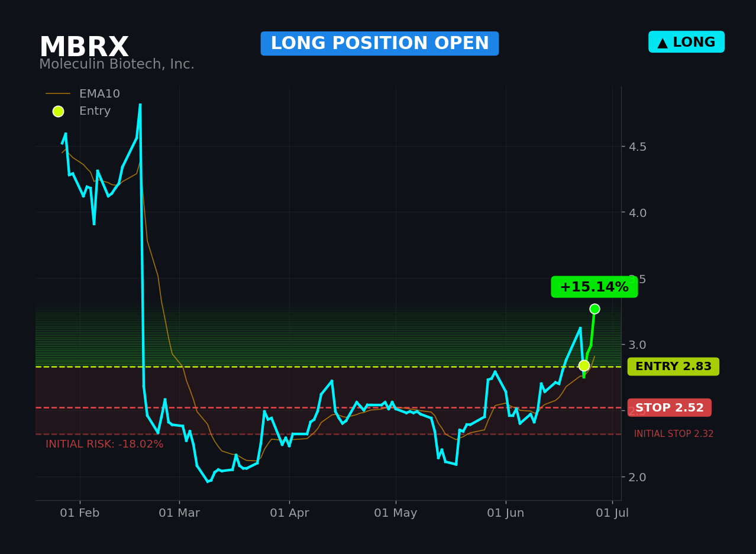Click the INITIAL RISK: -18.02% label
This screenshot has width=756, height=554.
(105, 444)
